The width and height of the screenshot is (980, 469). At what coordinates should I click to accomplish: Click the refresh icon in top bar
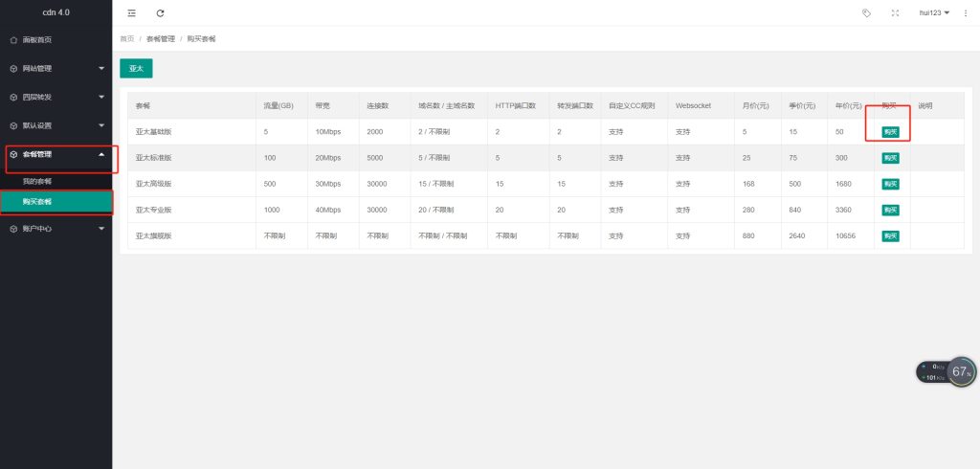[x=160, y=12]
